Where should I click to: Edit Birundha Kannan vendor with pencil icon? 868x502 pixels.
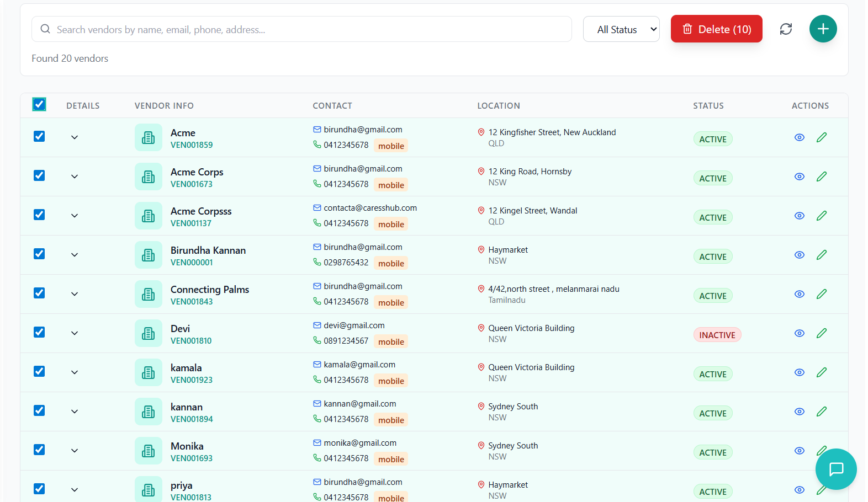coord(822,255)
